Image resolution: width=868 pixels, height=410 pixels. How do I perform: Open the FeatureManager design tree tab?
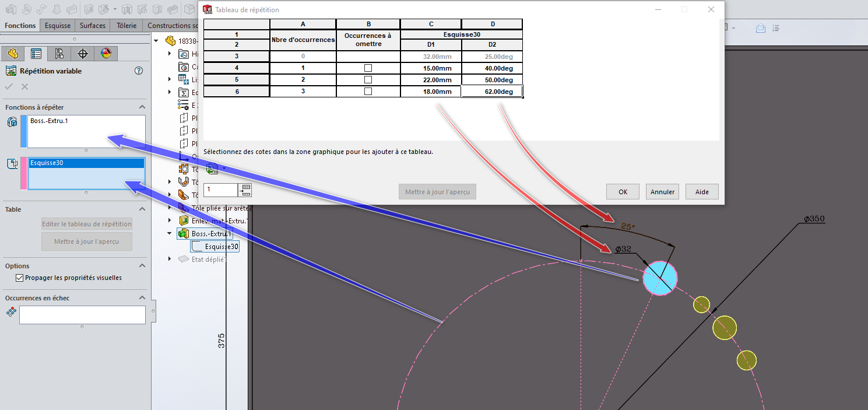click(x=13, y=54)
